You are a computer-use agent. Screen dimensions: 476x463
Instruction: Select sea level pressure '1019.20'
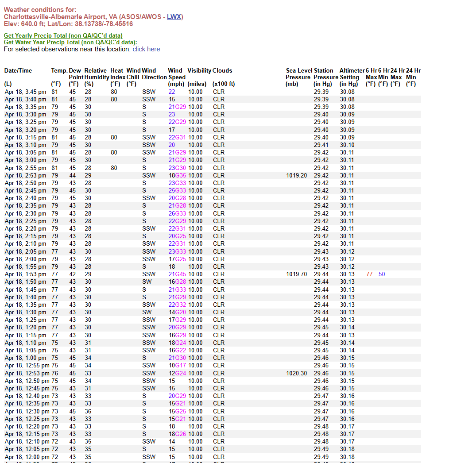click(297, 176)
